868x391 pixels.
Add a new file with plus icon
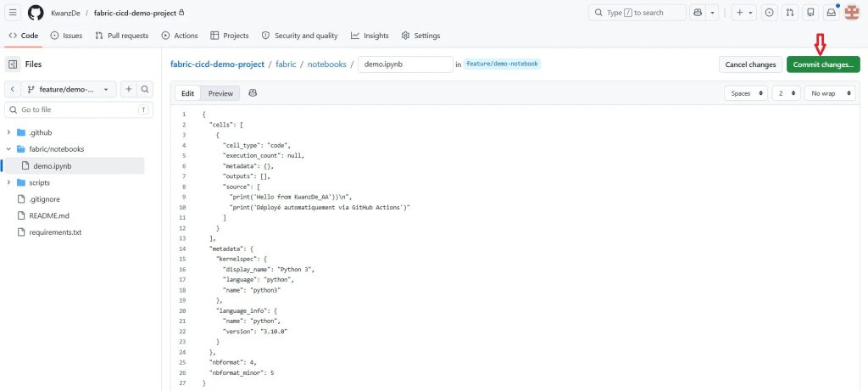(x=129, y=89)
